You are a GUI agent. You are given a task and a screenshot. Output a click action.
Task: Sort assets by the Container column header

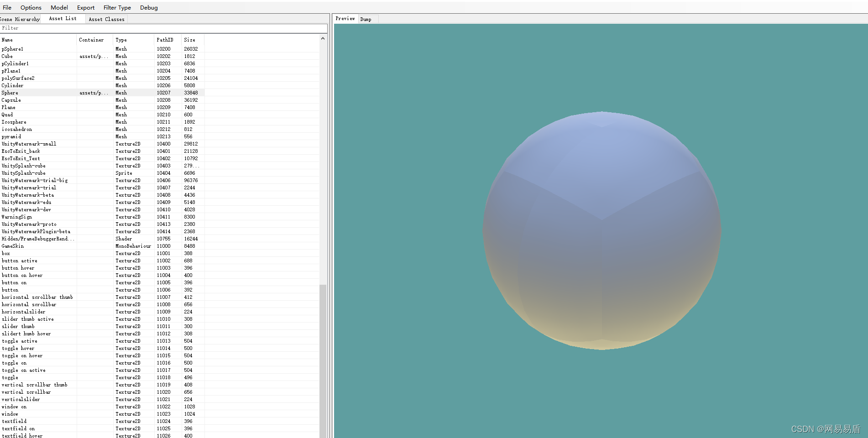[95, 40]
